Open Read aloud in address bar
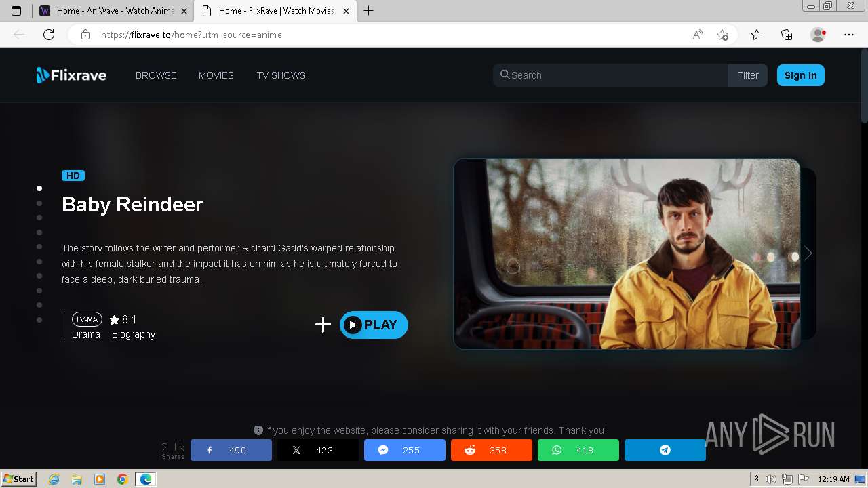Viewport: 868px width, 488px height. click(x=698, y=35)
